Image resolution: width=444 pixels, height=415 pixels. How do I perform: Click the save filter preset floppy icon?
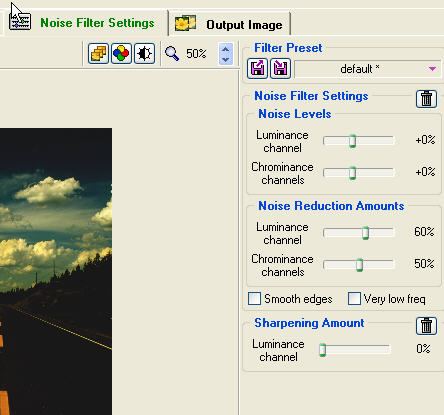point(280,69)
